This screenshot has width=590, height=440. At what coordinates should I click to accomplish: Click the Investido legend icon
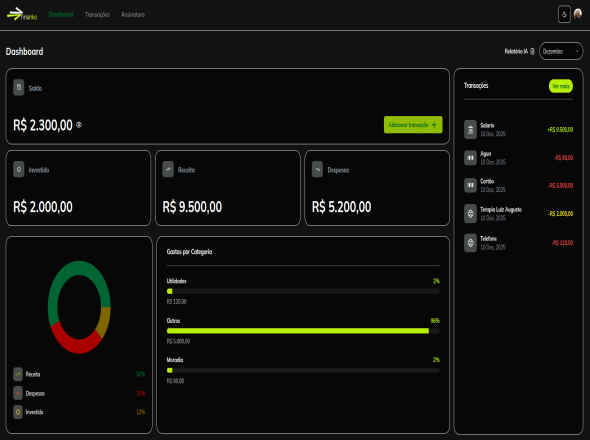18,412
